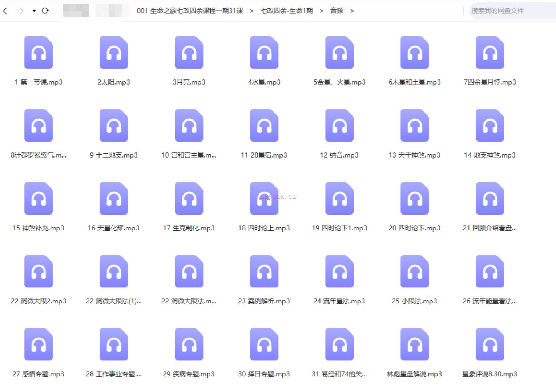Select audio icon for 29 疾病专题.mp3
Viewport: 556px width, 392px height.
click(189, 344)
